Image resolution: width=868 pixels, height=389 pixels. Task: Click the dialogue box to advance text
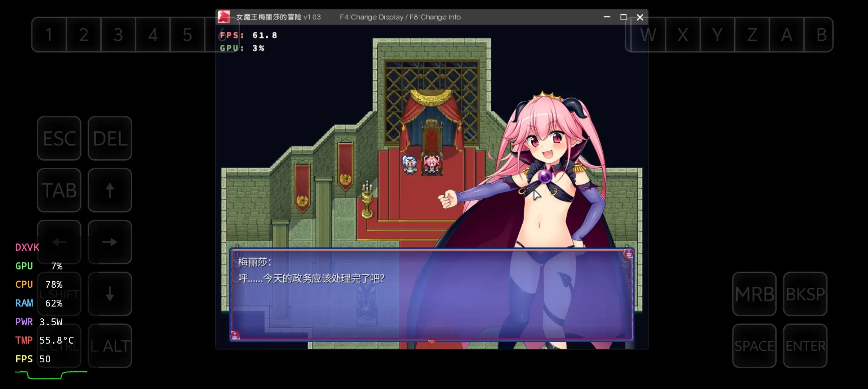tap(431, 295)
